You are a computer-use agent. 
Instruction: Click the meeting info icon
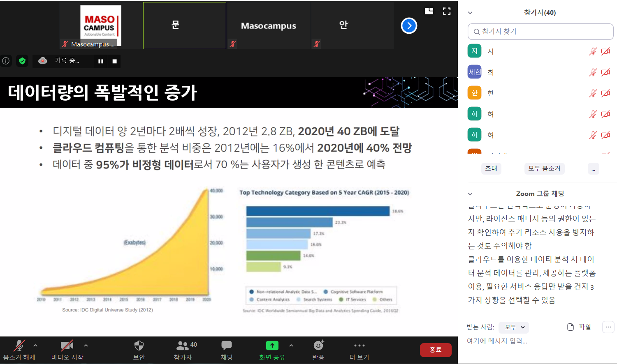coord(6,61)
